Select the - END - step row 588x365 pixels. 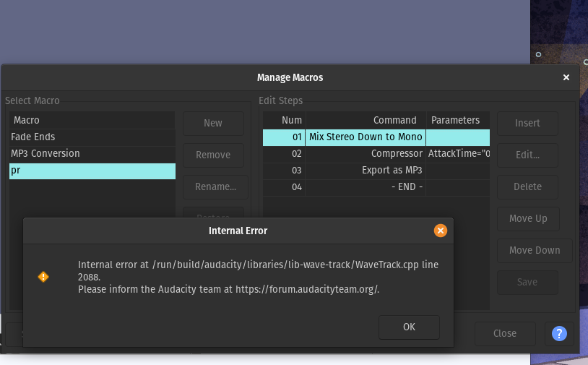click(376, 187)
